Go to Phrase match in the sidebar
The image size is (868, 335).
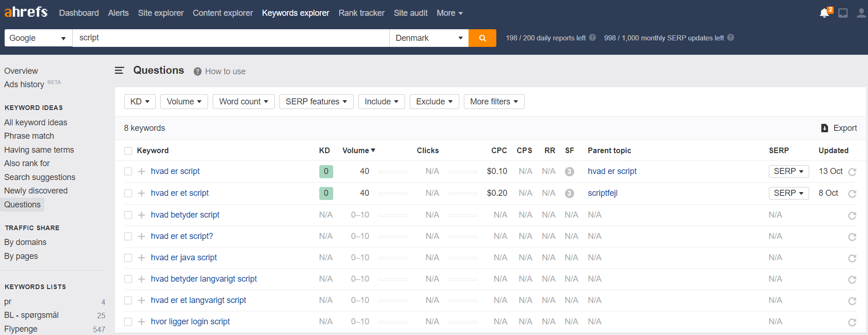(x=29, y=136)
